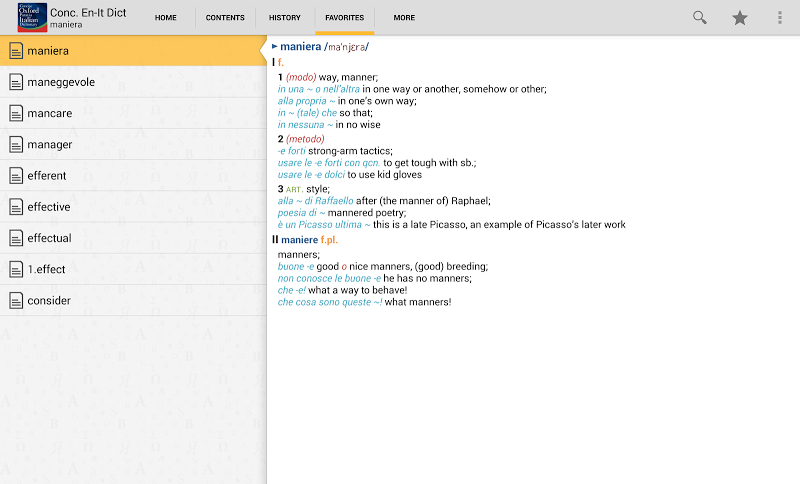Go to the History tab

[285, 18]
